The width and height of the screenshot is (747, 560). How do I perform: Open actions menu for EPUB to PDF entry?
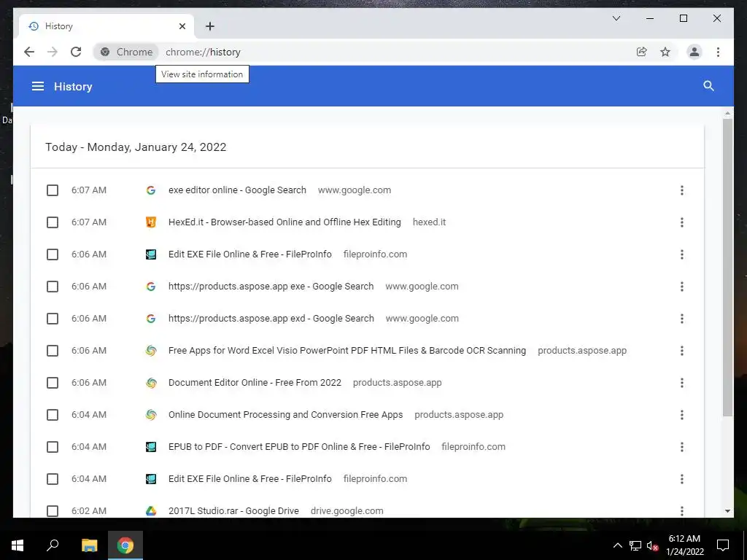coord(682,447)
